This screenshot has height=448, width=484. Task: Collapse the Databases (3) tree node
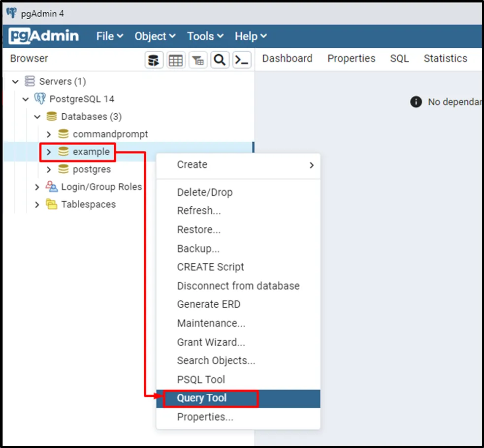coord(37,117)
